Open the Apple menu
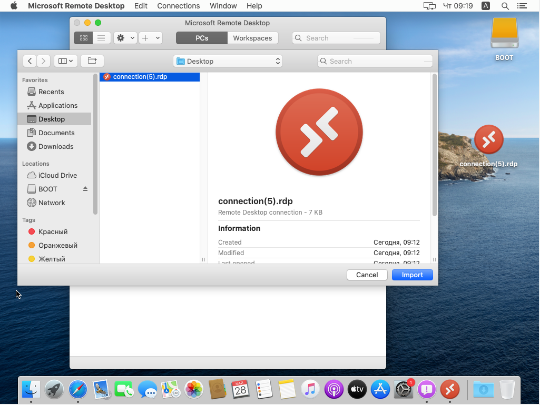 (14, 6)
